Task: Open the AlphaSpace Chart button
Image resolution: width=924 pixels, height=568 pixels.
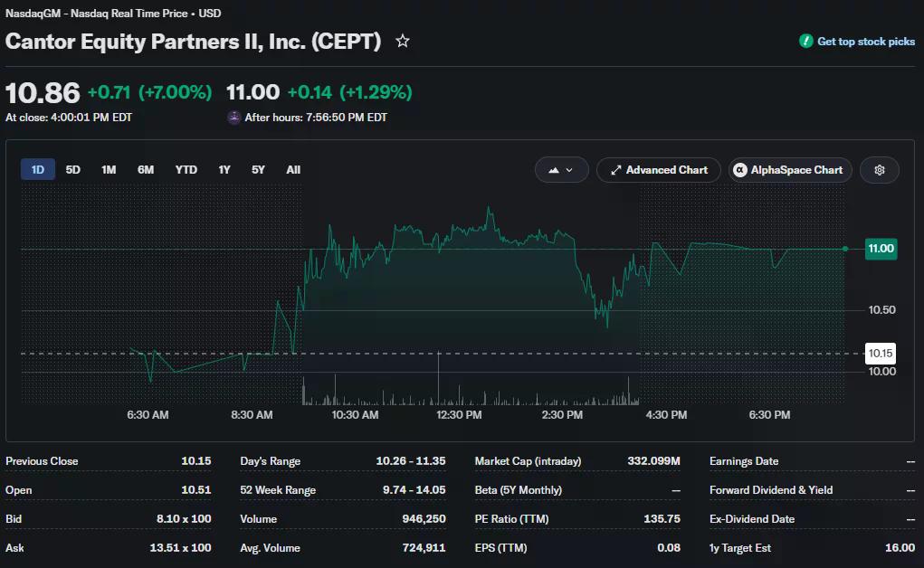Action: pyautogui.click(x=790, y=170)
